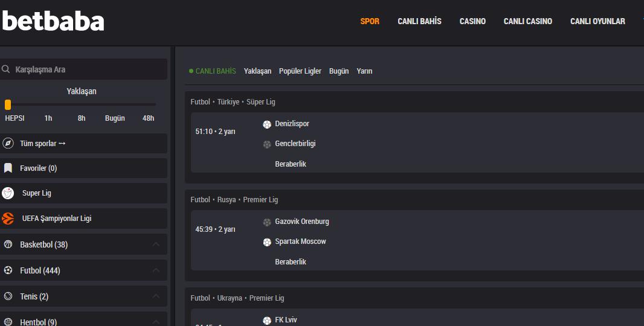Click the Karşılaşma Ara search field
Screen dimensions: 644x326
click(83, 69)
